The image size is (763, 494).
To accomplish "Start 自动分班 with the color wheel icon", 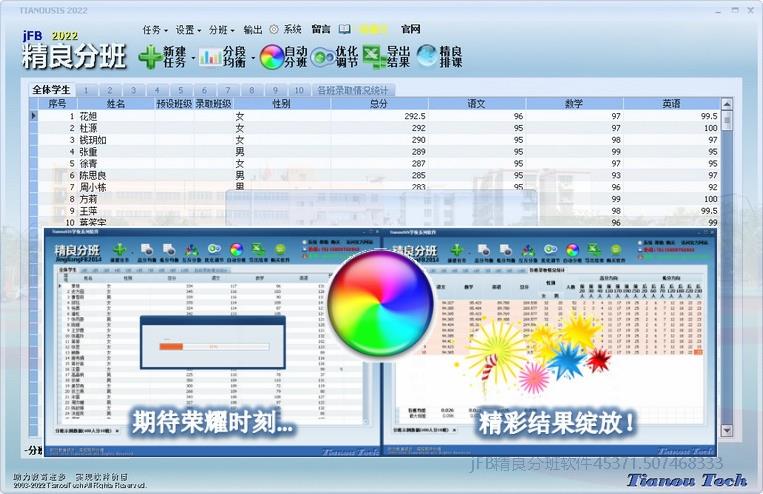I will (x=272, y=57).
